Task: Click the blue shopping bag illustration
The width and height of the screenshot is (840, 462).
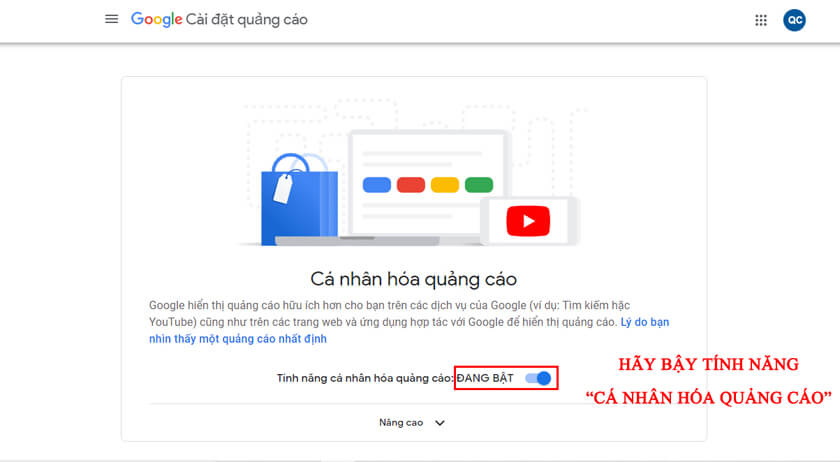Action: point(299,200)
